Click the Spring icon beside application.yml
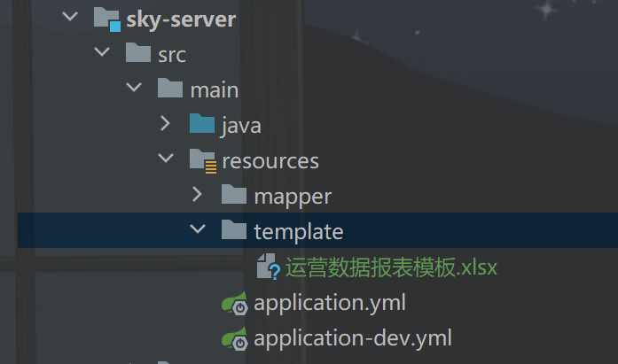Image resolution: width=618 pixels, height=364 pixels. coord(235,303)
